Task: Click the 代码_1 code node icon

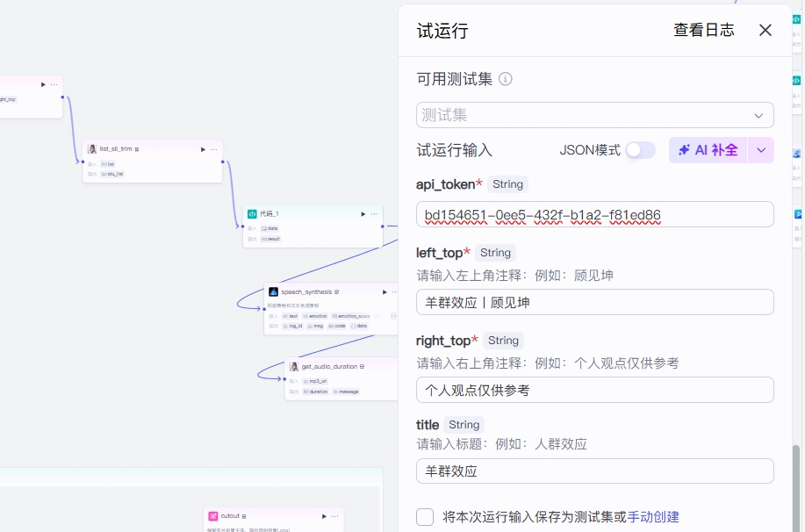Action: click(x=252, y=213)
